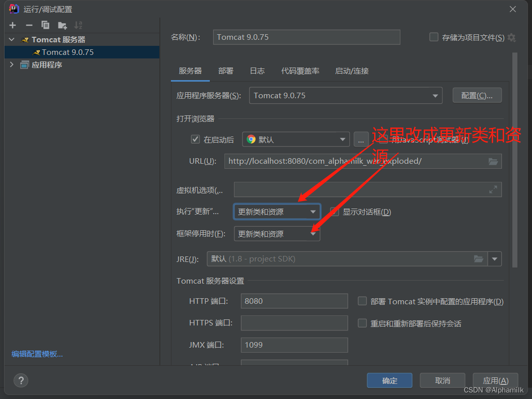This screenshot has height=399, width=532.
Task: Close the run/debug configurations dialog
Action: click(513, 9)
